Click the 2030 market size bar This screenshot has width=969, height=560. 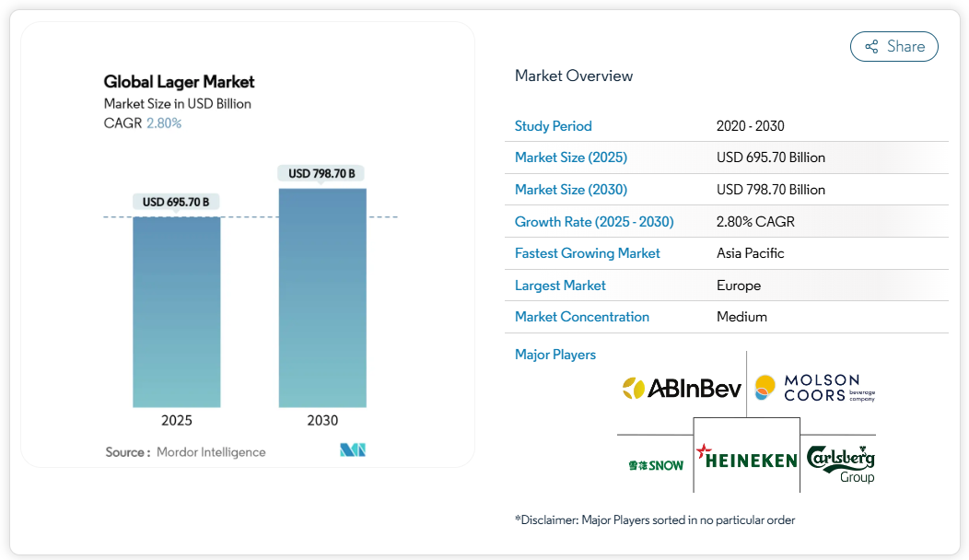pos(322,297)
